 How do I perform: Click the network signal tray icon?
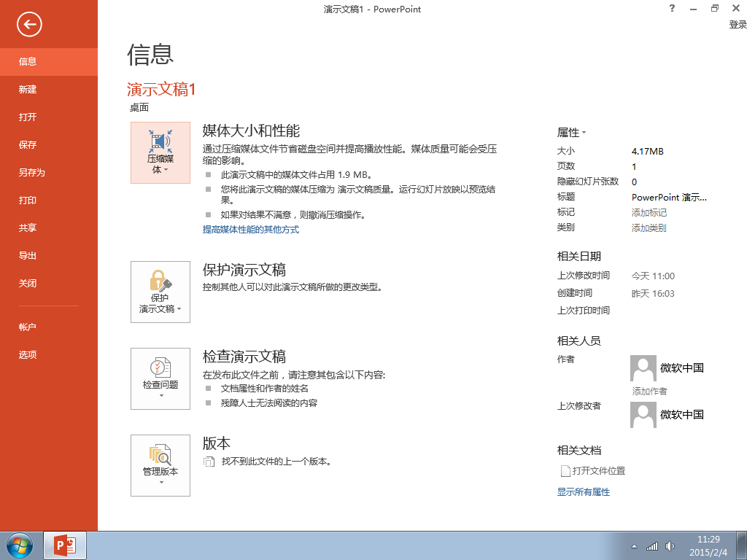click(651, 546)
